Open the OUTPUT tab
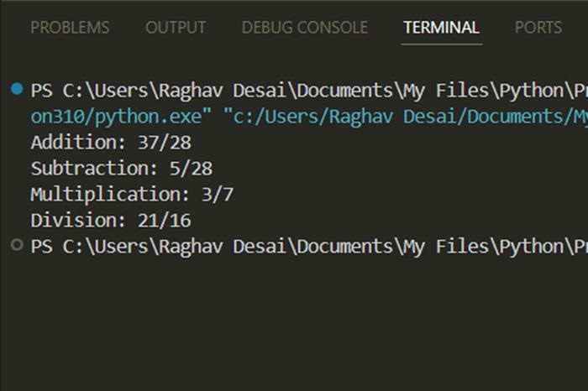 click(176, 28)
